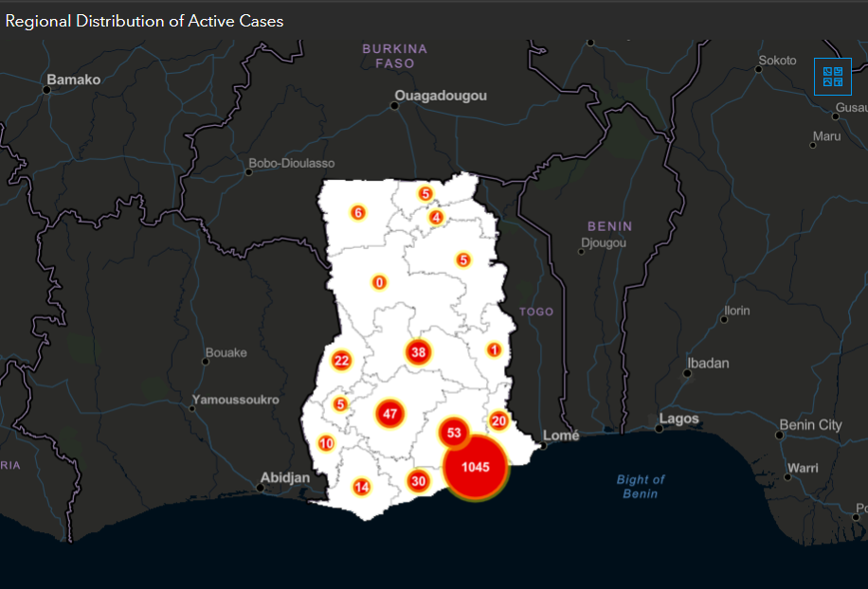This screenshot has width=868, height=589.
Task: Click the zero cases marker
Action: click(x=379, y=282)
